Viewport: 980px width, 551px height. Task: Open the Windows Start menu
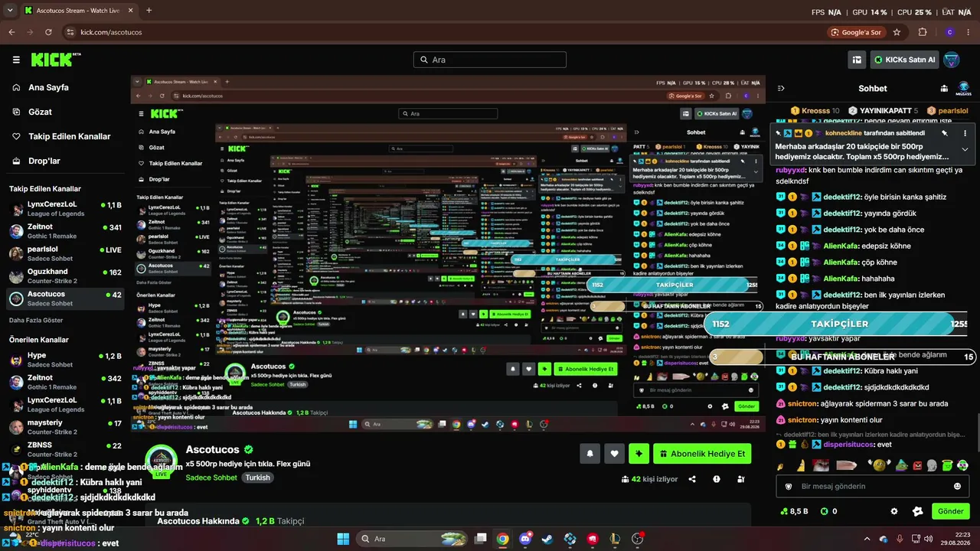[343, 539]
